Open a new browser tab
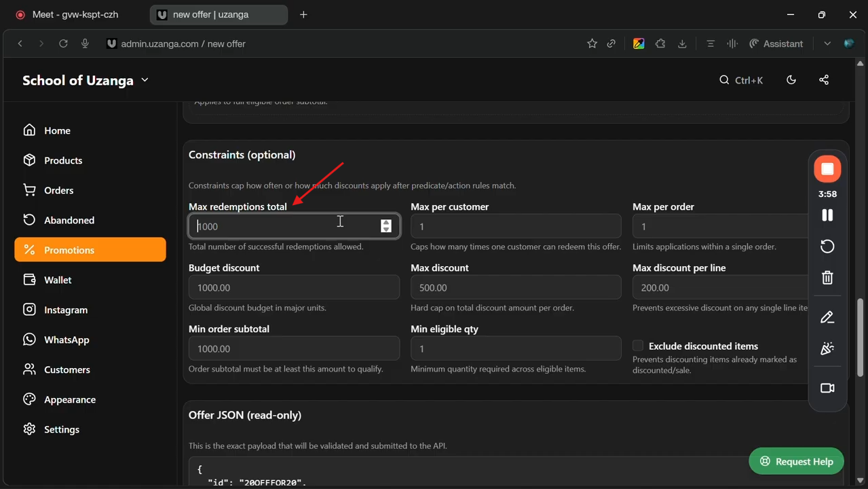Screen dimensions: 868x489 tap(303, 14)
